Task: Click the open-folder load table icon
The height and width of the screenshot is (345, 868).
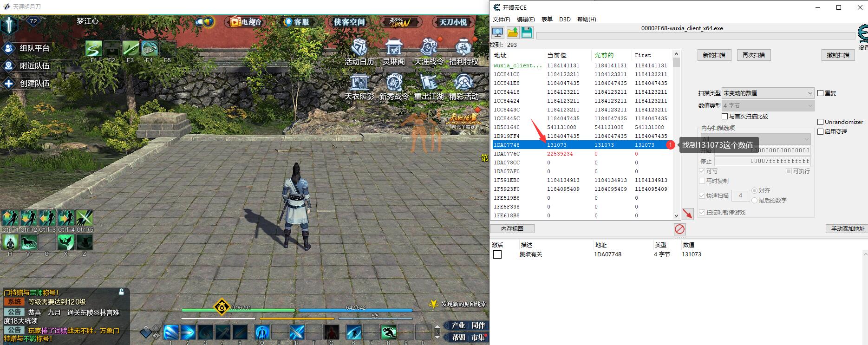Action: tap(512, 32)
